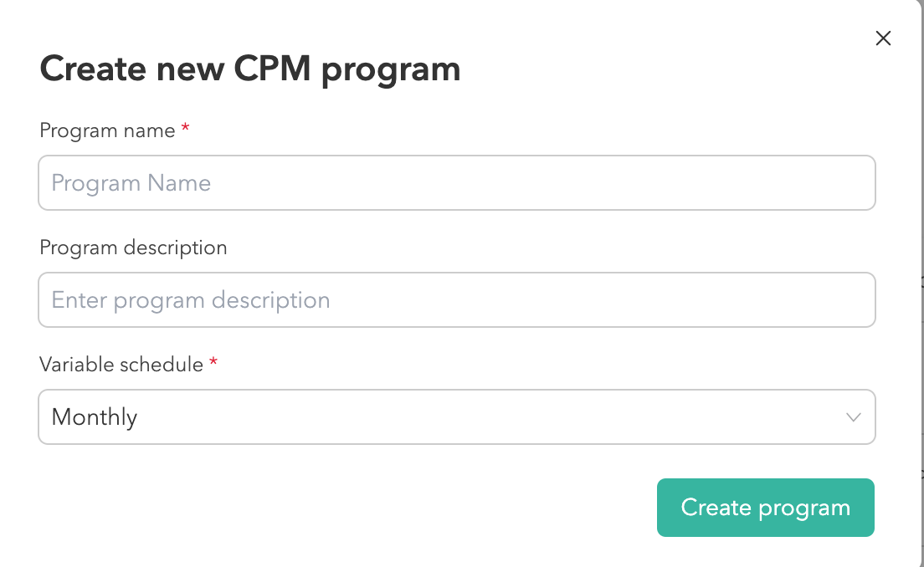Open the Variable schedule dropdown
924x567 pixels.
[456, 416]
